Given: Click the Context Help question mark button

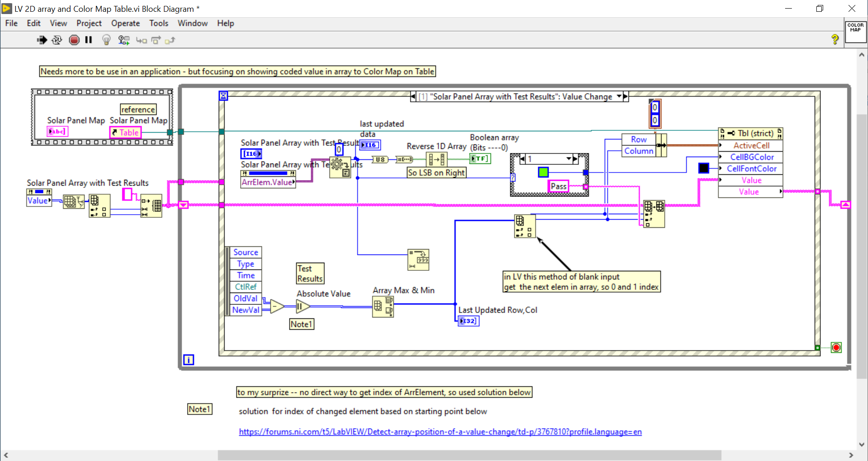Looking at the screenshot, I should coord(835,39).
